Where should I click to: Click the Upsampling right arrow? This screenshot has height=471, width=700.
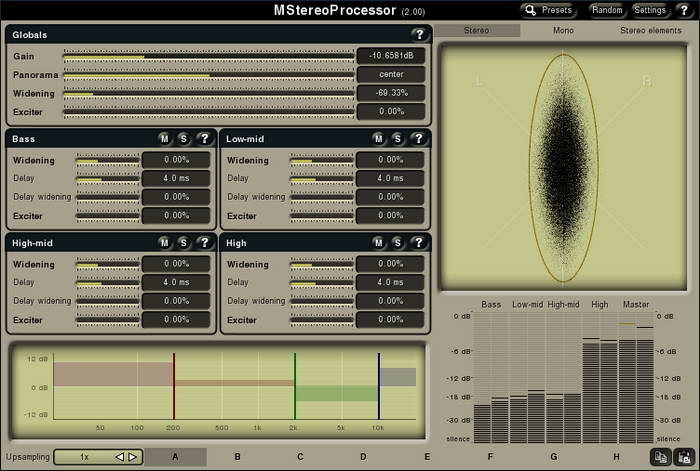coord(132,457)
